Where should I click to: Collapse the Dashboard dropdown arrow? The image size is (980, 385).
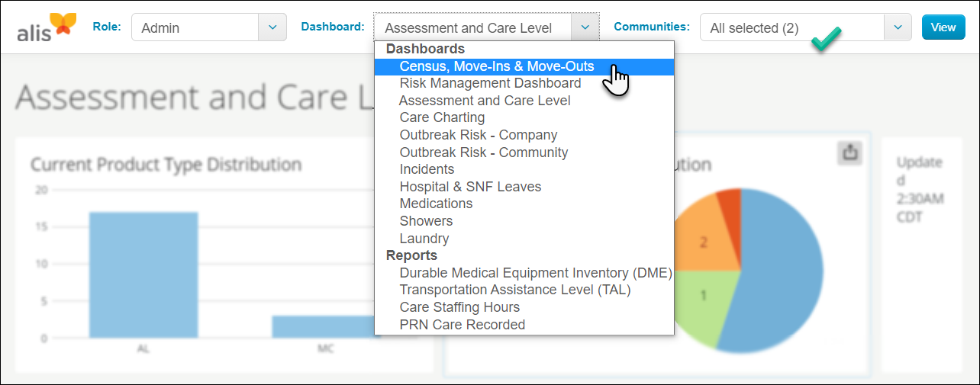[x=585, y=27]
